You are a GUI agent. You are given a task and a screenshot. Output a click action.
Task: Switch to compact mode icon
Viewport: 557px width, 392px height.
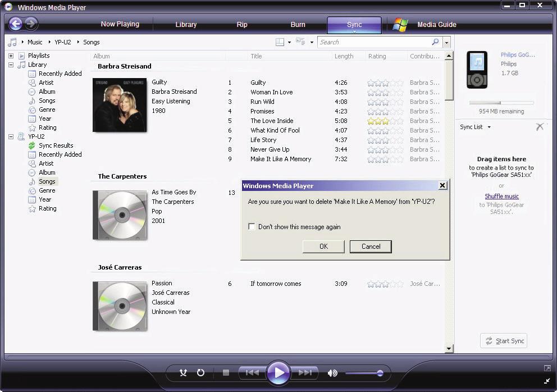547,381
